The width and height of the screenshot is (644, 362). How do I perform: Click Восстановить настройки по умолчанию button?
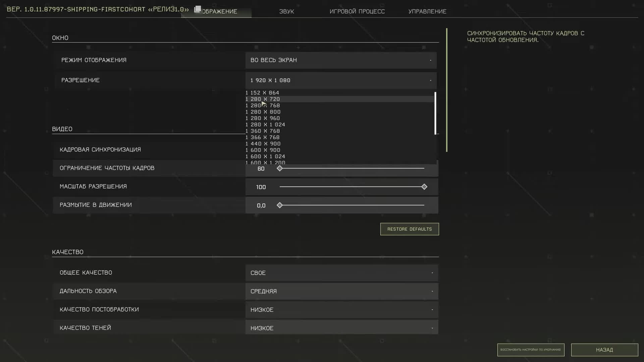pyautogui.click(x=531, y=350)
